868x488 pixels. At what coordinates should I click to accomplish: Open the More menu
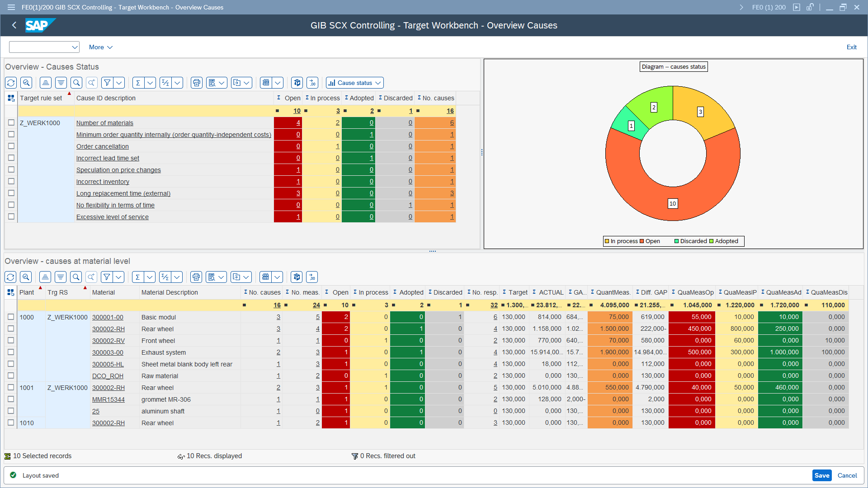pyautogui.click(x=100, y=47)
